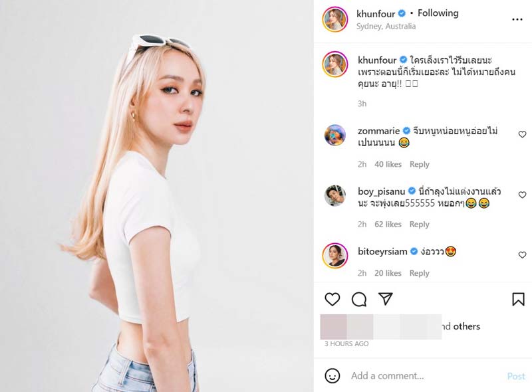
Task: Open the emoji picker smiley icon
Action: 332,375
